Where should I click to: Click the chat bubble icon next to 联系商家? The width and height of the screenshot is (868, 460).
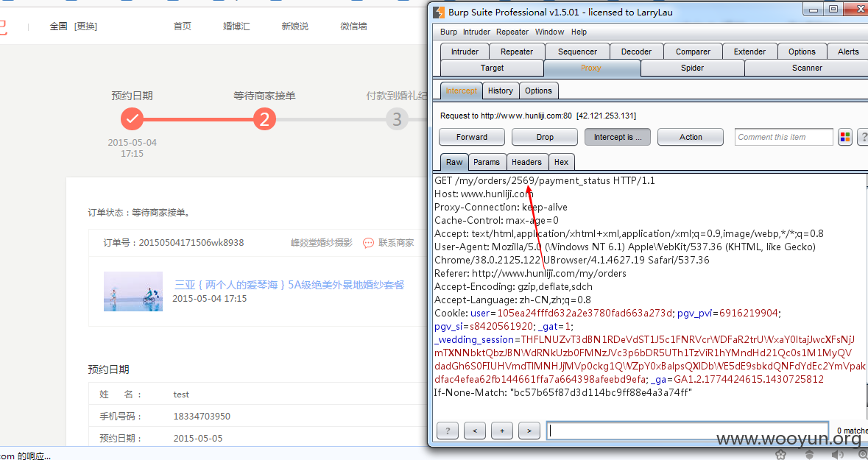tap(368, 243)
